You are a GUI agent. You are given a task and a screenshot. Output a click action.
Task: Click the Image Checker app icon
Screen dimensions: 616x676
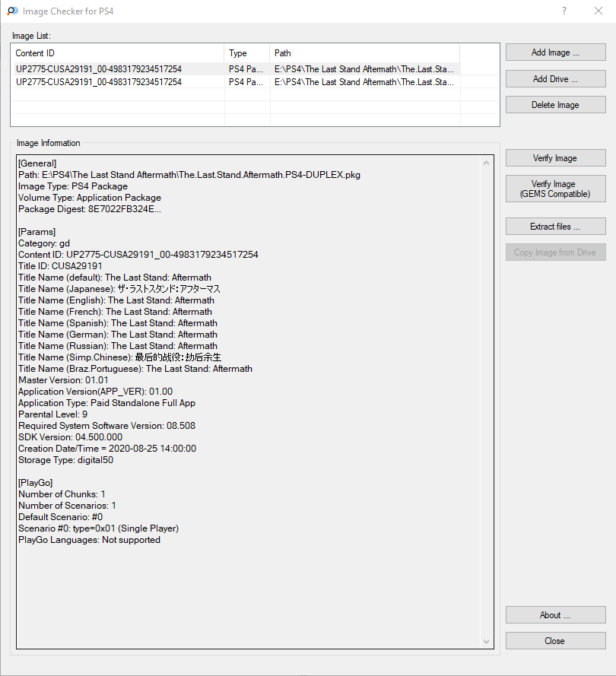tap(12, 11)
